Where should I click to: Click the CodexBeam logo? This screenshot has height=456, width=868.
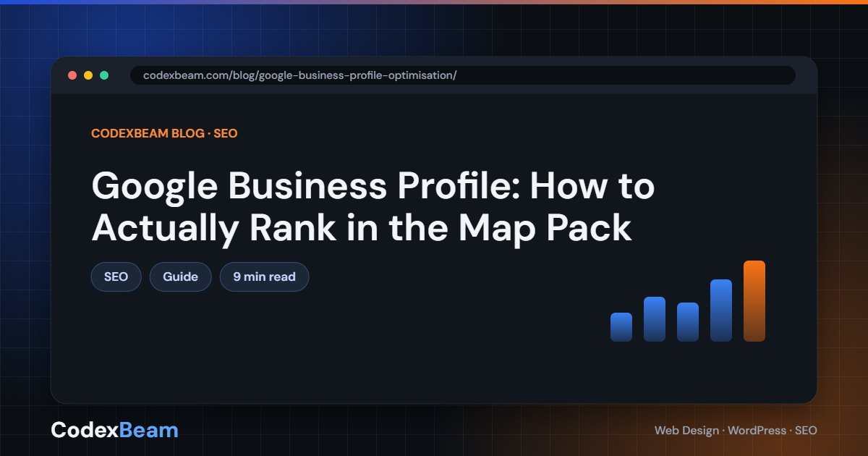[114, 430]
